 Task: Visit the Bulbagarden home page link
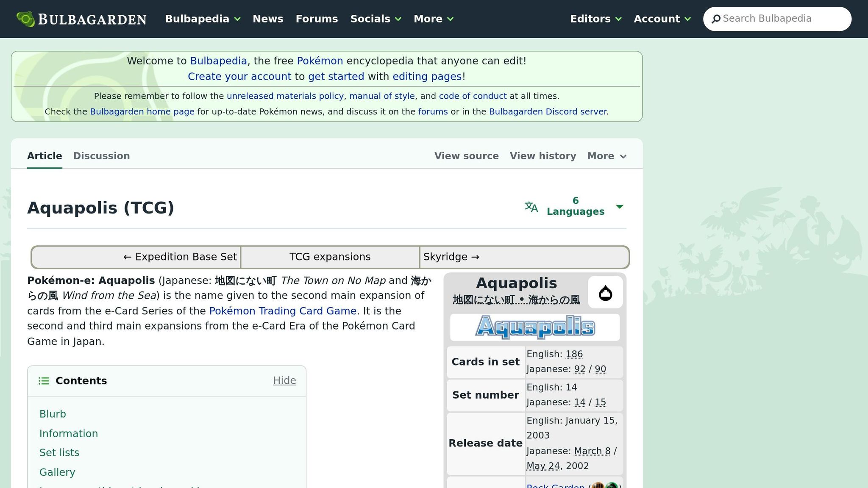pos(142,112)
